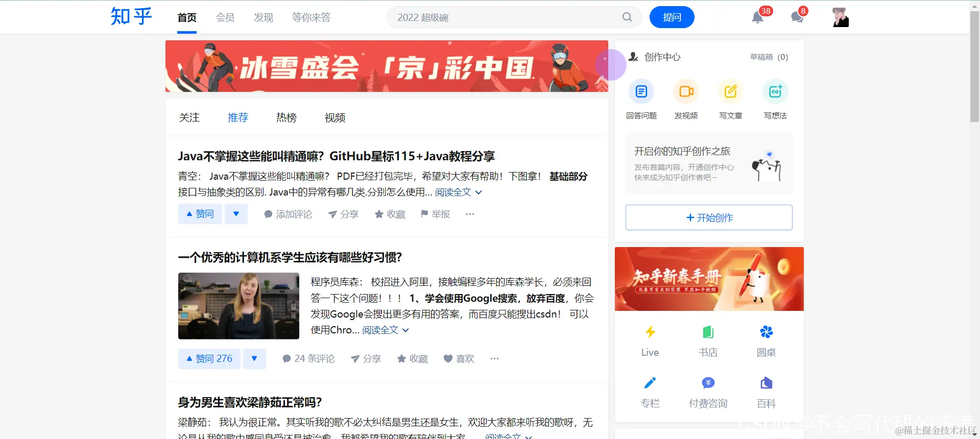Click 喜欢 heart on computer science post
This screenshot has height=439, width=980.
[x=459, y=359]
